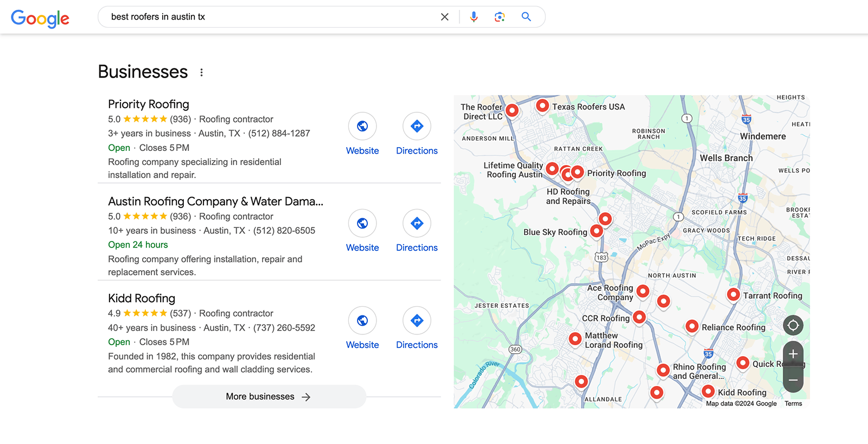Screen dimensions: 868x444
Task: Click the Texas Roofers USA map pin
Action: tap(542, 105)
